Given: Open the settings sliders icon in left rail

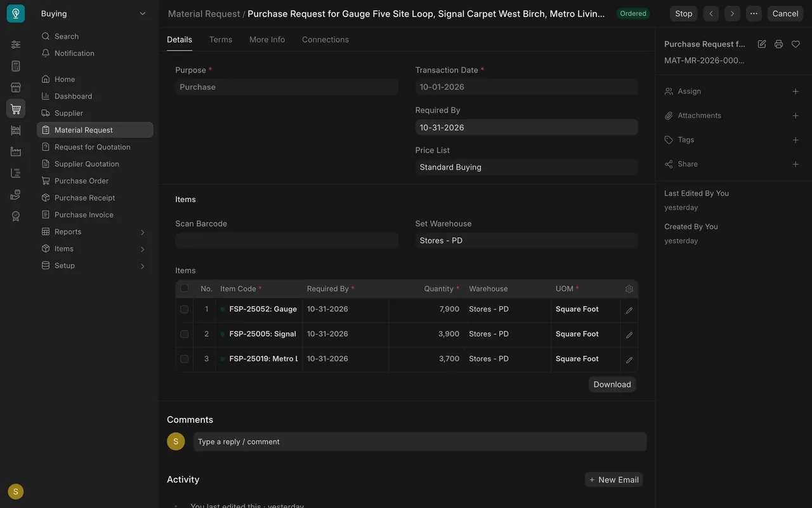Looking at the screenshot, I should point(16,44).
